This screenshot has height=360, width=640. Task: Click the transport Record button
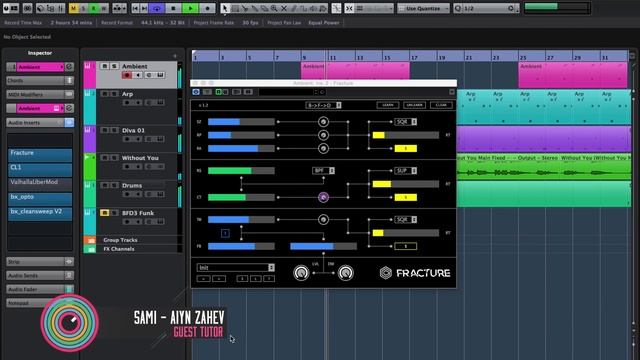click(x=207, y=8)
